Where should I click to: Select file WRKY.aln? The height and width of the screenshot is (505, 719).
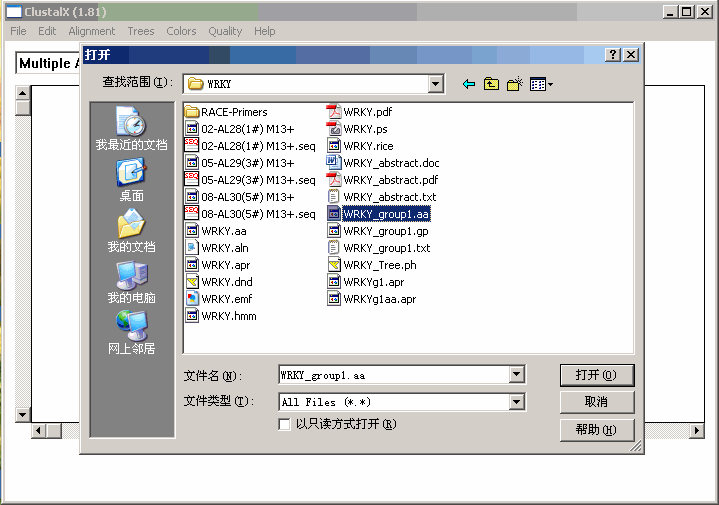[217, 248]
